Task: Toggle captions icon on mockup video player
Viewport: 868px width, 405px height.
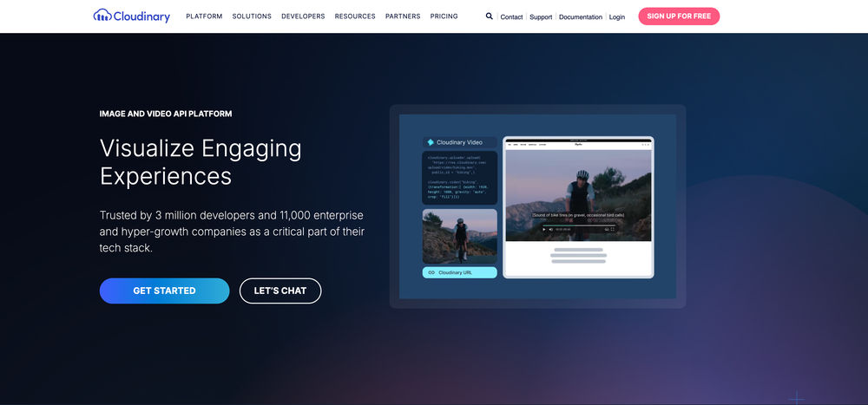Action: pyautogui.click(x=607, y=229)
